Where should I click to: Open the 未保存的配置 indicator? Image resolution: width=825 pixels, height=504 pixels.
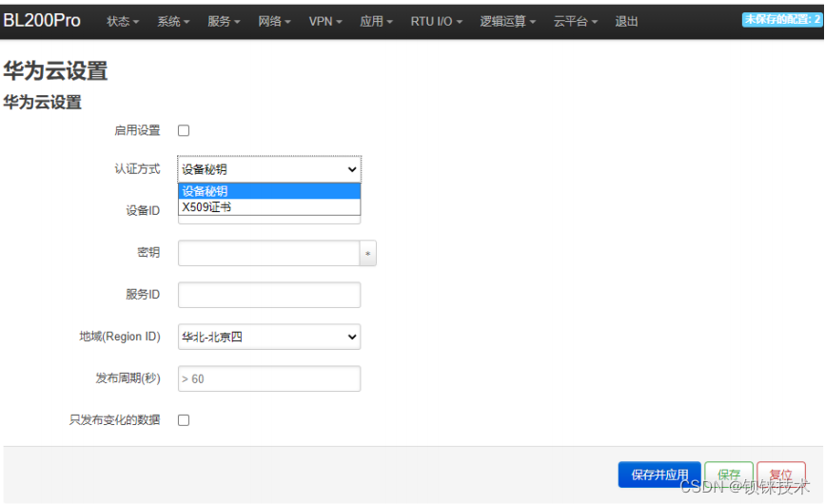781,19
